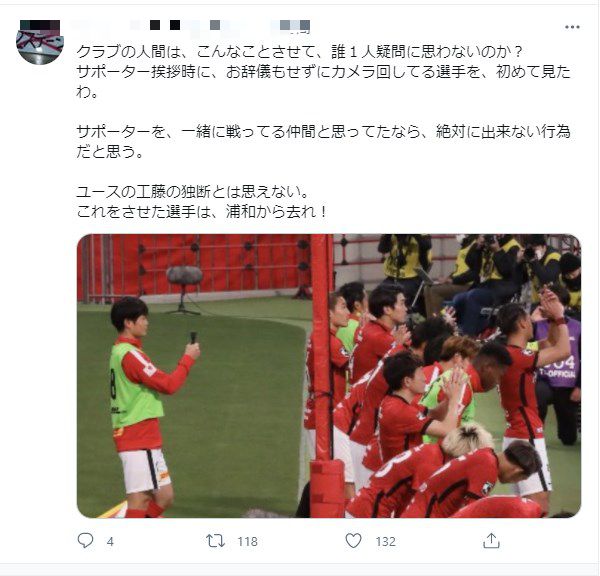The width and height of the screenshot is (600, 576).
Task: Open the attached soccer players photo
Action: point(329,375)
